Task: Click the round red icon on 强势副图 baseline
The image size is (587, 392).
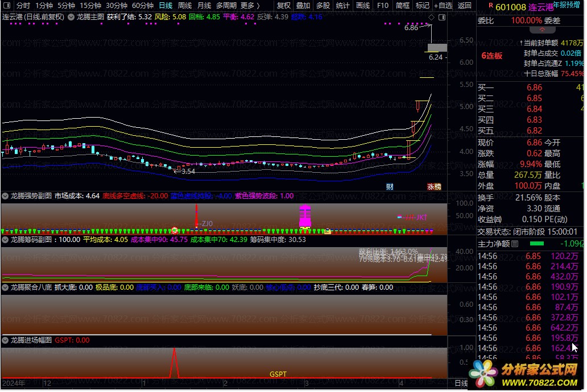Action: [175, 231]
